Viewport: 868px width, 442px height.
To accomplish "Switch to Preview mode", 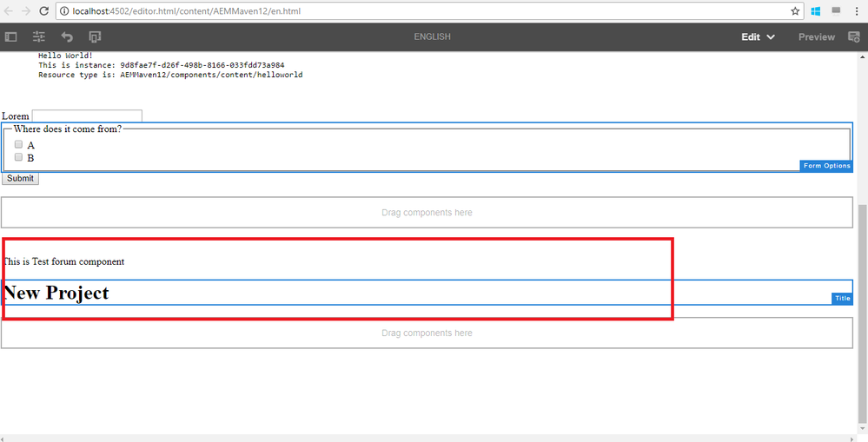I will [x=816, y=37].
